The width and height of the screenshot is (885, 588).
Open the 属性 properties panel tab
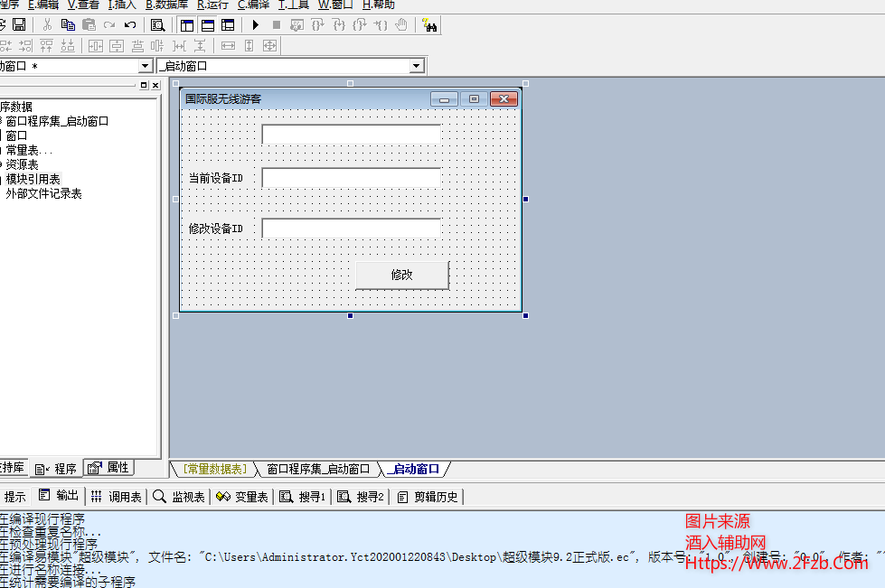[109, 468]
